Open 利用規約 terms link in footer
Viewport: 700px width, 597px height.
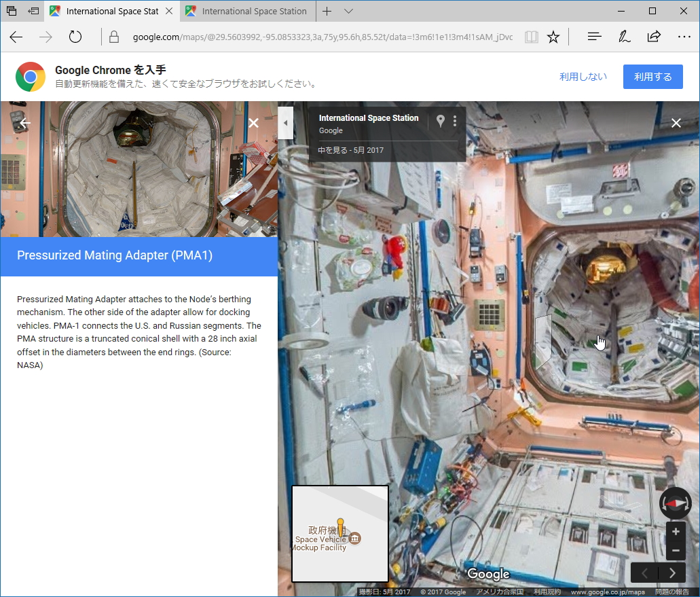[547, 592]
